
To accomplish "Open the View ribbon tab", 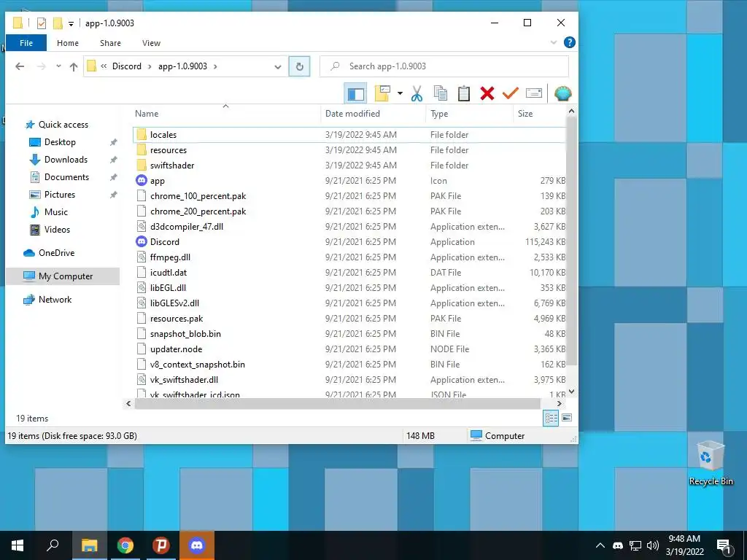I will click(151, 43).
